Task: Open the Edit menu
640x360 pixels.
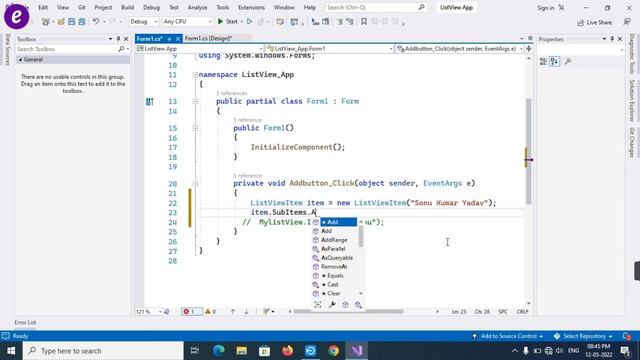Action: 43,7
